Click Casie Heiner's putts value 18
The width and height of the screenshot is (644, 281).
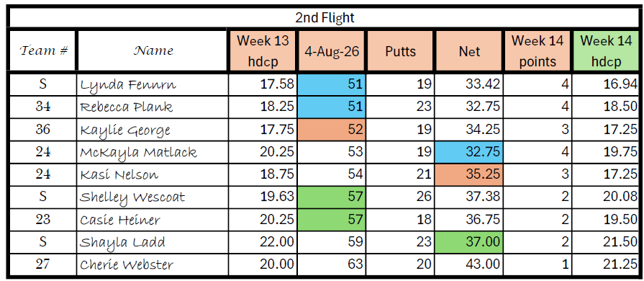click(400, 220)
